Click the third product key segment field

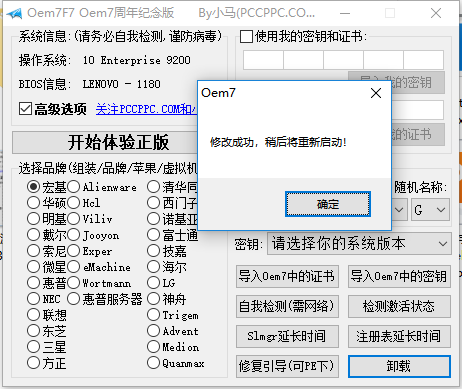(343, 60)
